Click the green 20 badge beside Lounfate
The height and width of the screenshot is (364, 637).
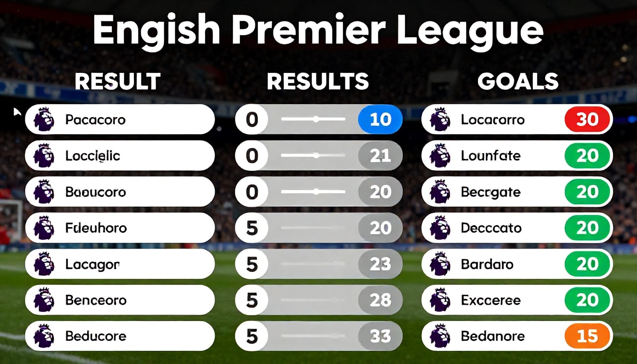[x=587, y=155]
